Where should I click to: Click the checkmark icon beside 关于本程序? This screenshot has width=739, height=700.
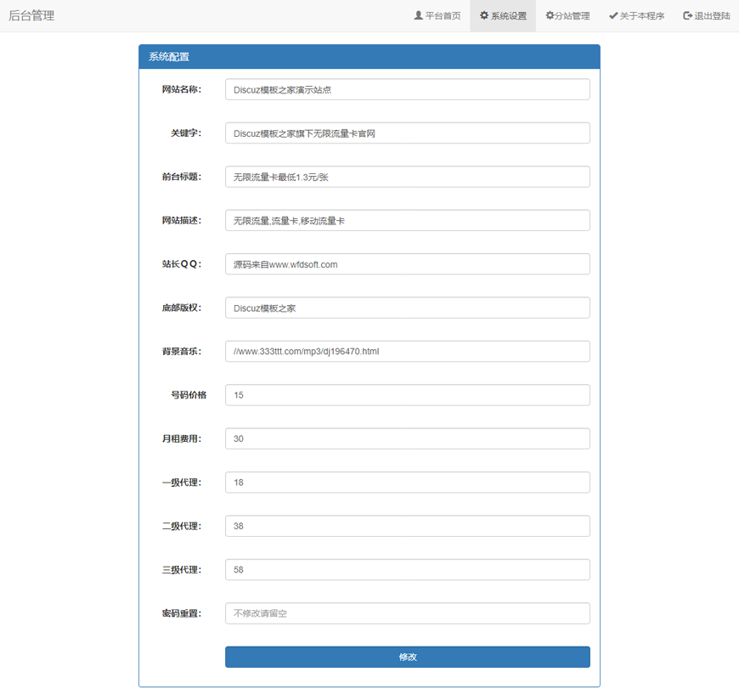click(613, 15)
